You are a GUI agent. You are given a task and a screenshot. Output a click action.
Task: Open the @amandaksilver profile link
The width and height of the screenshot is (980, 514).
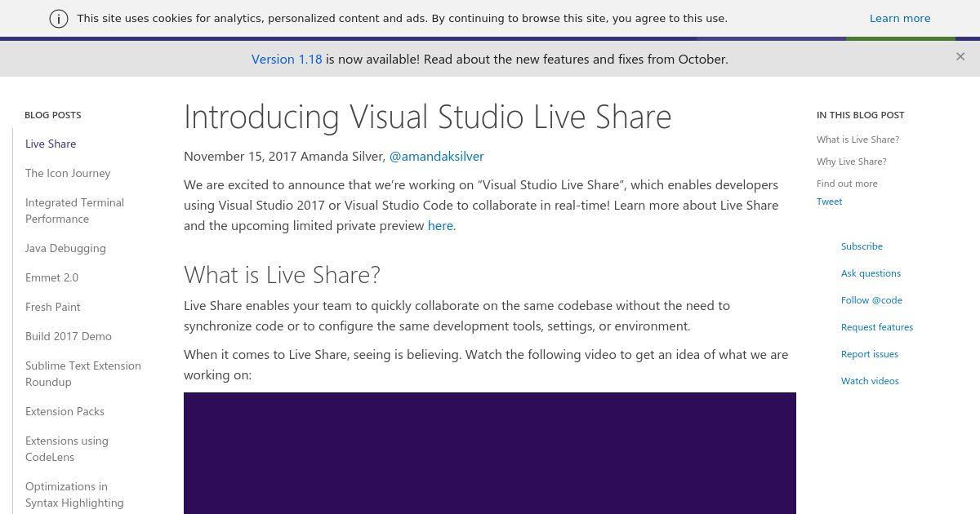(x=436, y=156)
